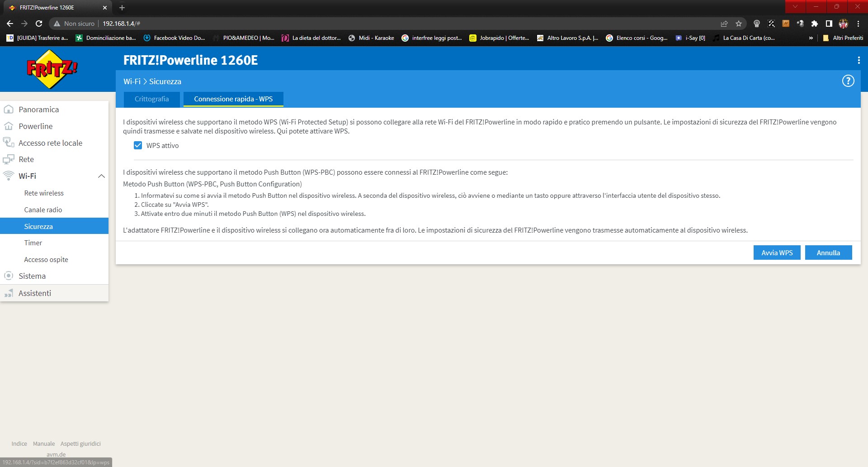Open Midi - Karaoke bookmark
This screenshot has height=467, width=868.
coord(371,38)
